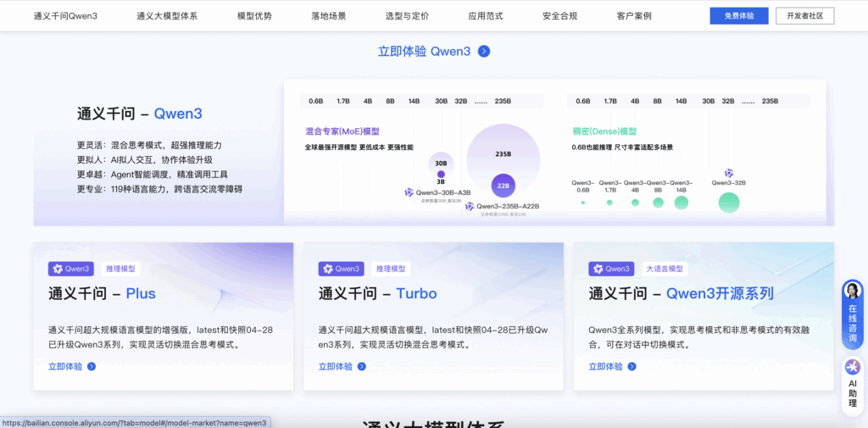868x428 pixels.
Task: Click the purple 22B bubble
Action: point(504,186)
